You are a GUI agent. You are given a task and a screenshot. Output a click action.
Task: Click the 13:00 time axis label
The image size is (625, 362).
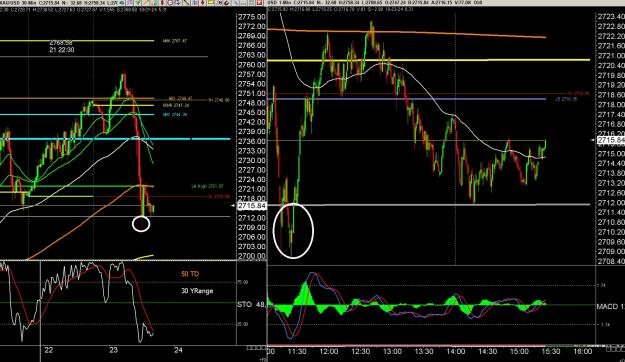tap(392, 351)
